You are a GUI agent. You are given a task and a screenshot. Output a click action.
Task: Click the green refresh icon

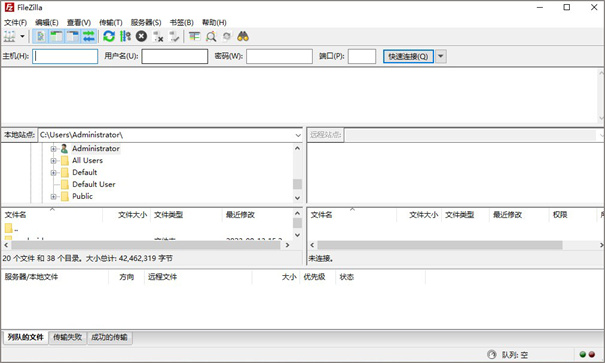(109, 37)
